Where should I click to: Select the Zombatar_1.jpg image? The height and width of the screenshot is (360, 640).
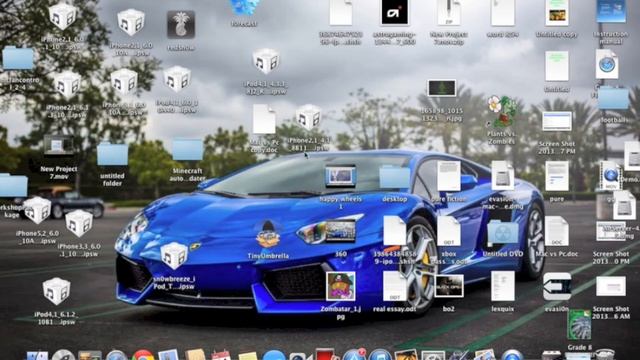(340, 287)
